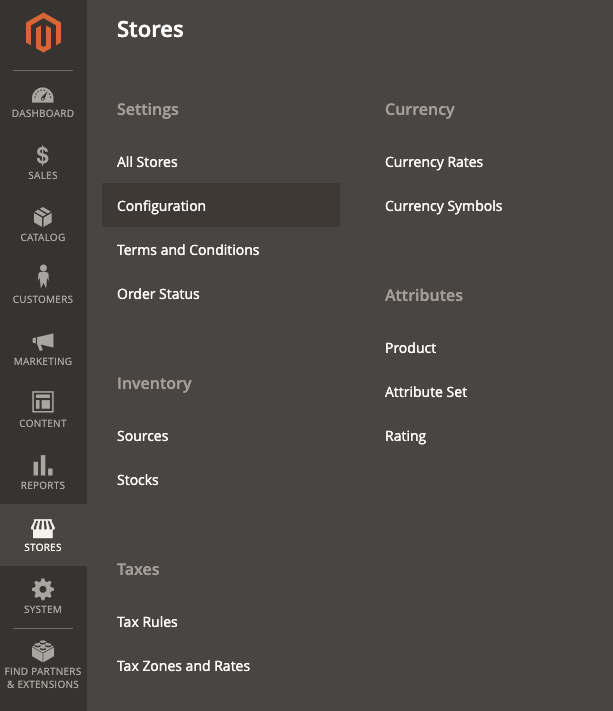Open Tax Zones and Rates

183,666
